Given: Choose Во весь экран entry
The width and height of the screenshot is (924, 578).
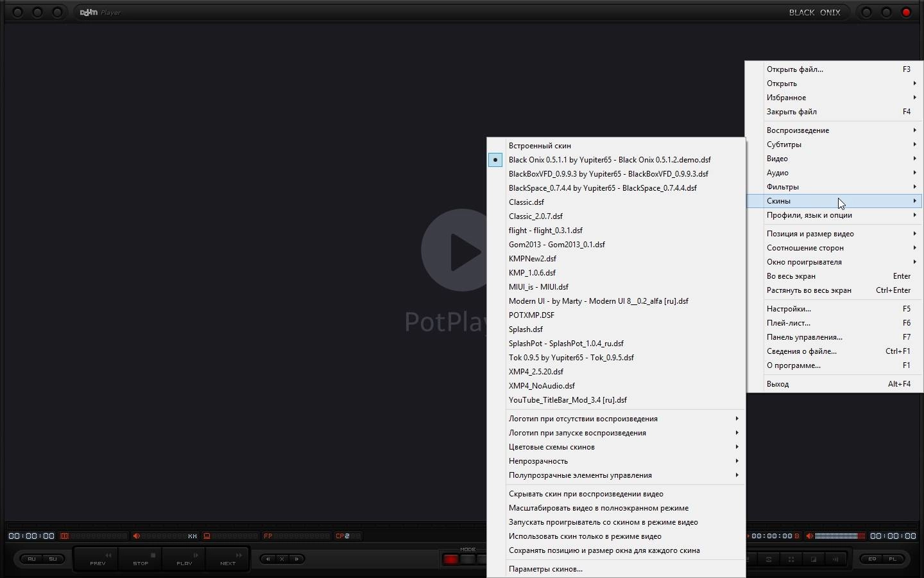Looking at the screenshot, I should [x=834, y=276].
